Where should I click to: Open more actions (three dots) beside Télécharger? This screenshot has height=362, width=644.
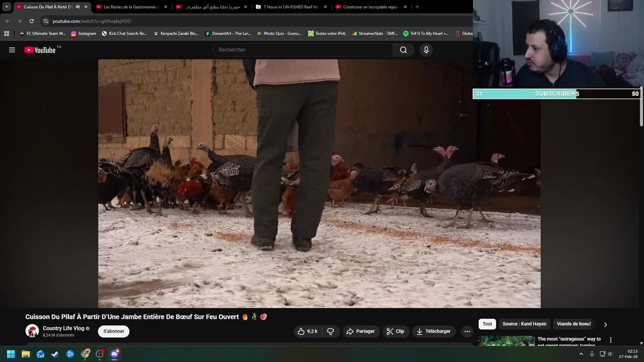click(x=467, y=331)
